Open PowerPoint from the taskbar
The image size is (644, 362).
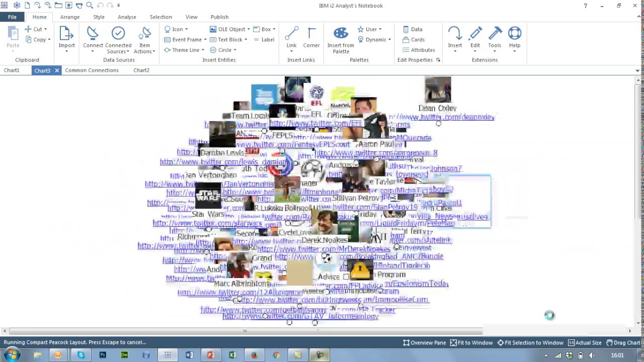click(x=211, y=355)
